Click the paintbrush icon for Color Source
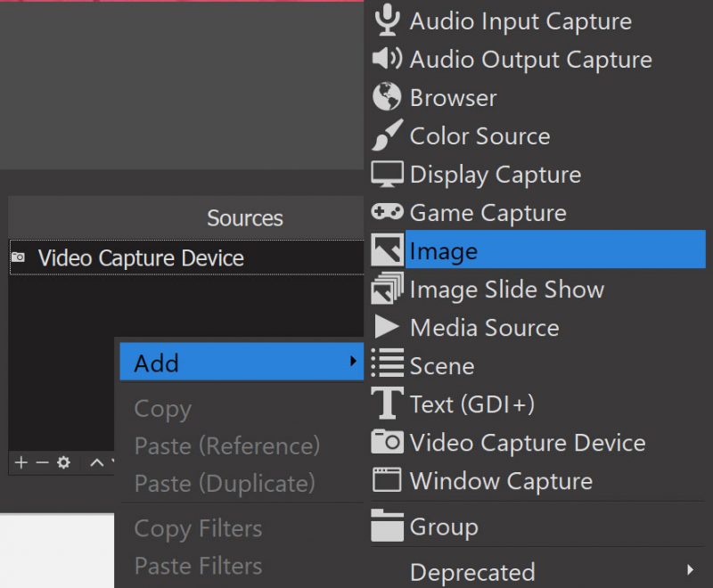The width and height of the screenshot is (713, 588). [387, 136]
